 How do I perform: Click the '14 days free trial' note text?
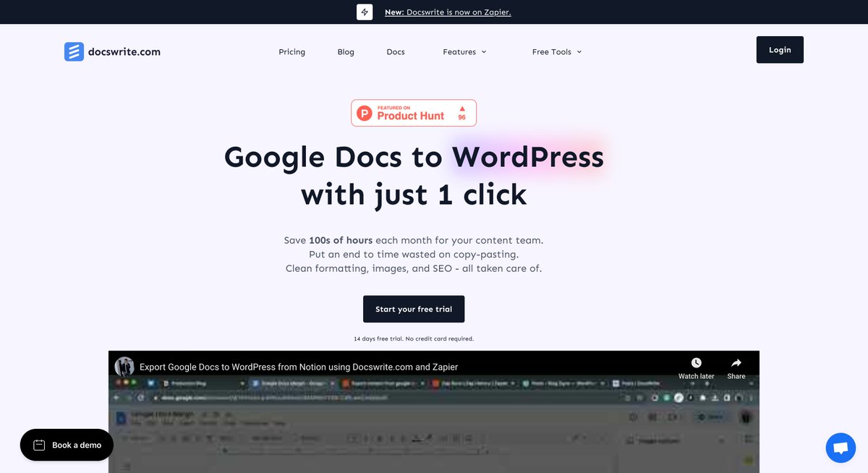point(414,338)
